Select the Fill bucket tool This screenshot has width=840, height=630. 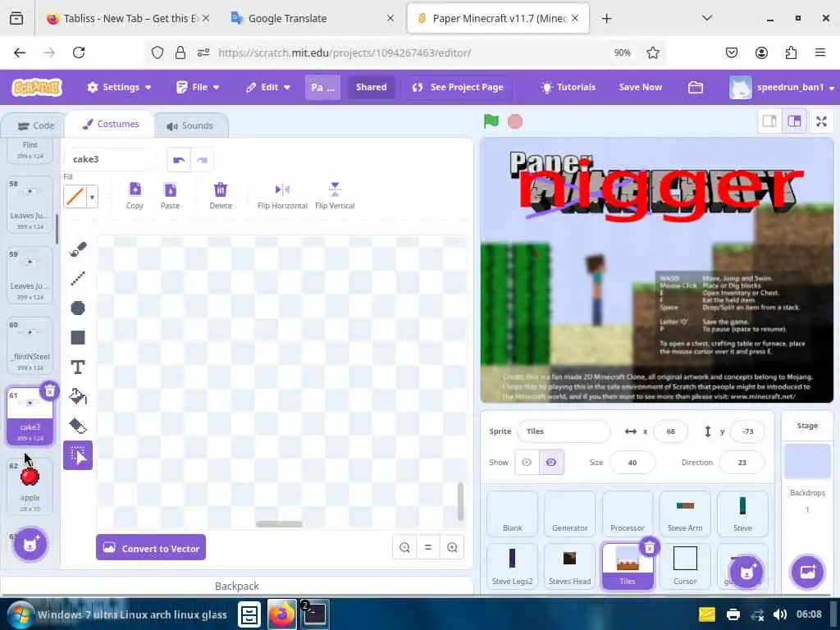[x=78, y=396]
